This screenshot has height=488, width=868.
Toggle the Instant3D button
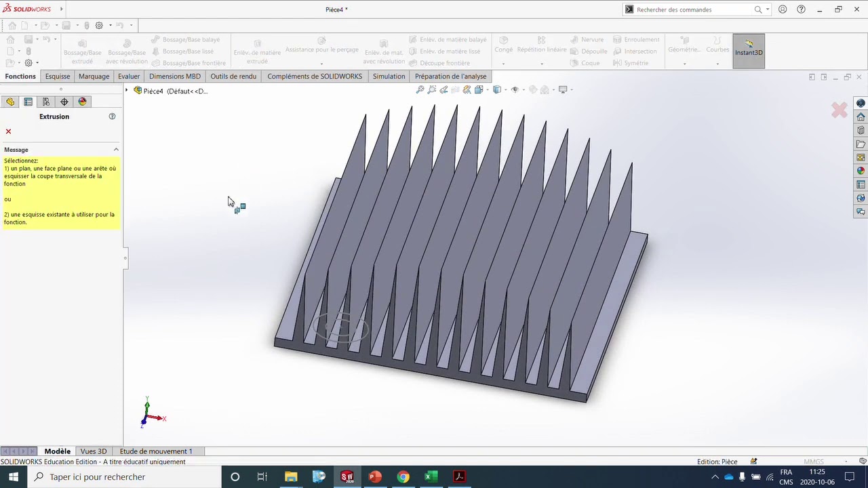[749, 51]
